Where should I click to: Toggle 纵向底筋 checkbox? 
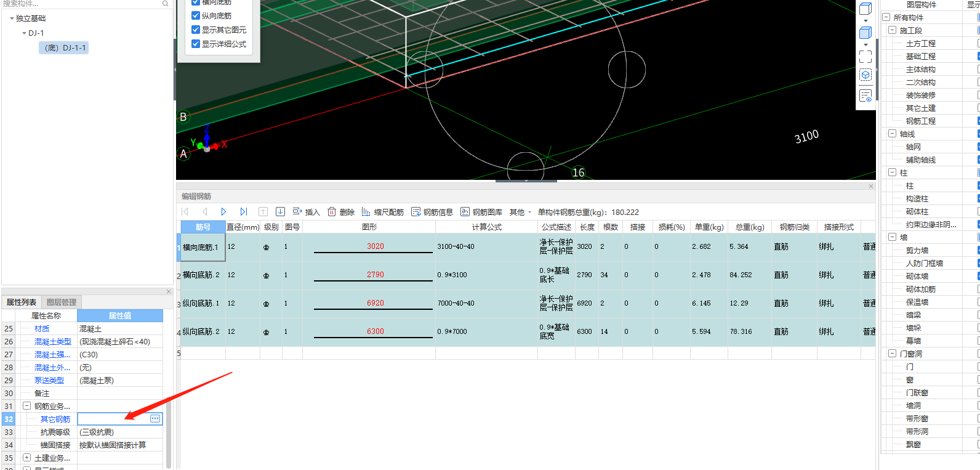[x=196, y=15]
